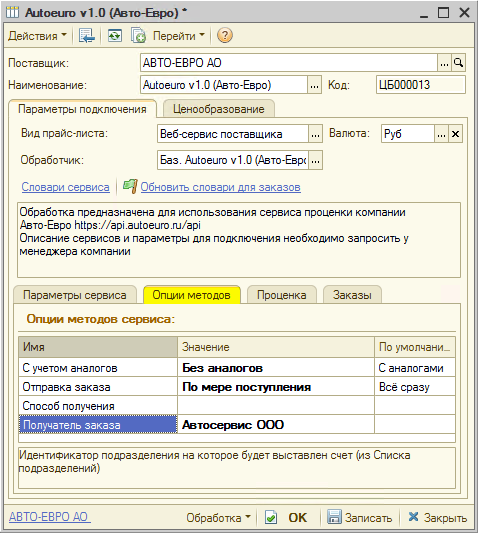This screenshot has width=478, height=533.
Task: Click the window title bar grid icon
Action: (13, 12)
